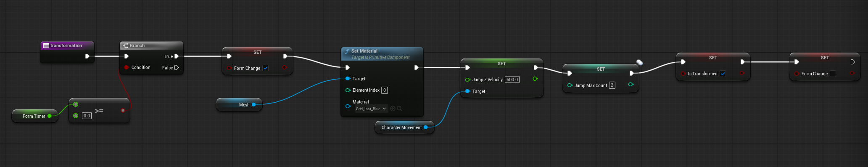
Task: Click the Element Index value field
Action: (x=384, y=90)
